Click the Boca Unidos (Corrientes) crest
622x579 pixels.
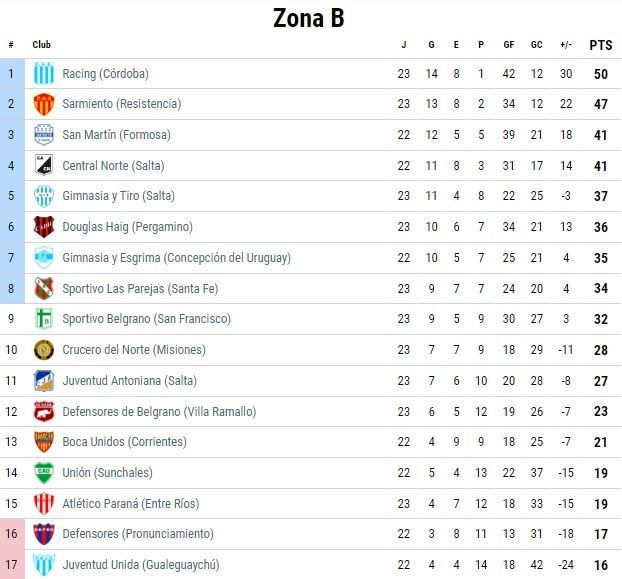click(43, 442)
